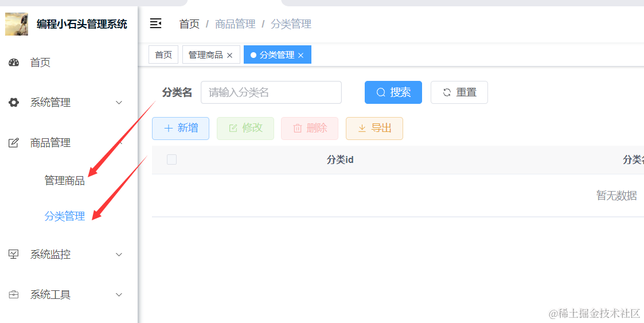The width and height of the screenshot is (644, 323).
Task: Switch to the 首页 tab
Action: point(163,55)
